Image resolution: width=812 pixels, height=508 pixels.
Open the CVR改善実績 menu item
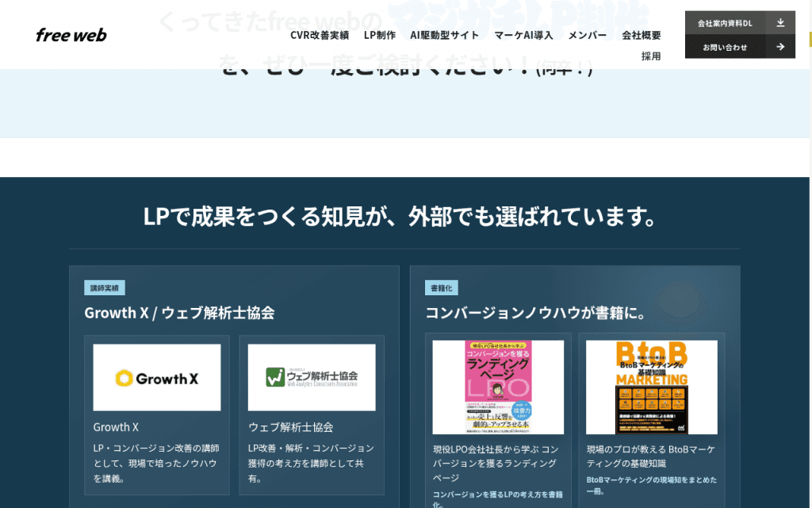click(320, 35)
